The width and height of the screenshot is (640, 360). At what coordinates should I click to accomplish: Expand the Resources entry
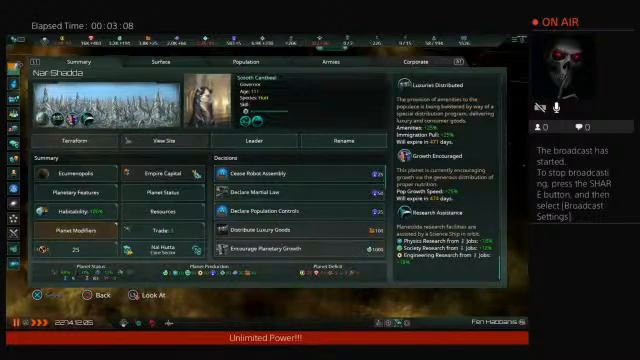(163, 211)
